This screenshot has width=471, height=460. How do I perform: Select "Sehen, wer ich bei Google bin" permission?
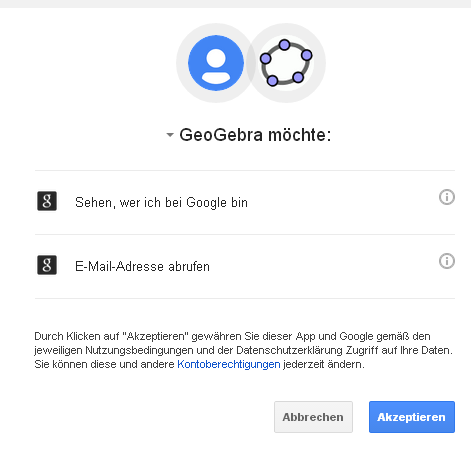245,202
